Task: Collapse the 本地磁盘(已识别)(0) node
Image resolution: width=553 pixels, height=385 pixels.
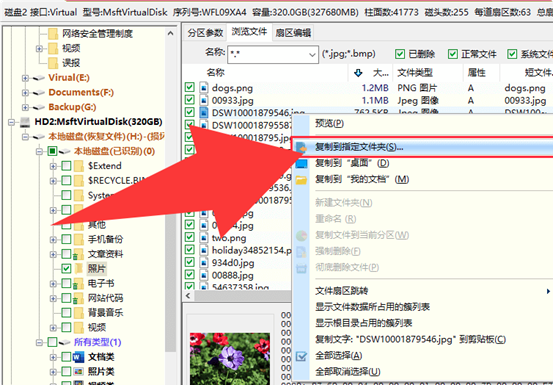Action: pos(39,152)
